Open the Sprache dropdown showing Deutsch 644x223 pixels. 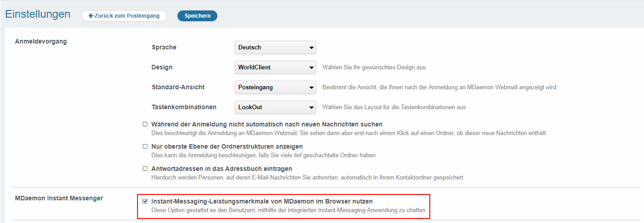click(275, 48)
